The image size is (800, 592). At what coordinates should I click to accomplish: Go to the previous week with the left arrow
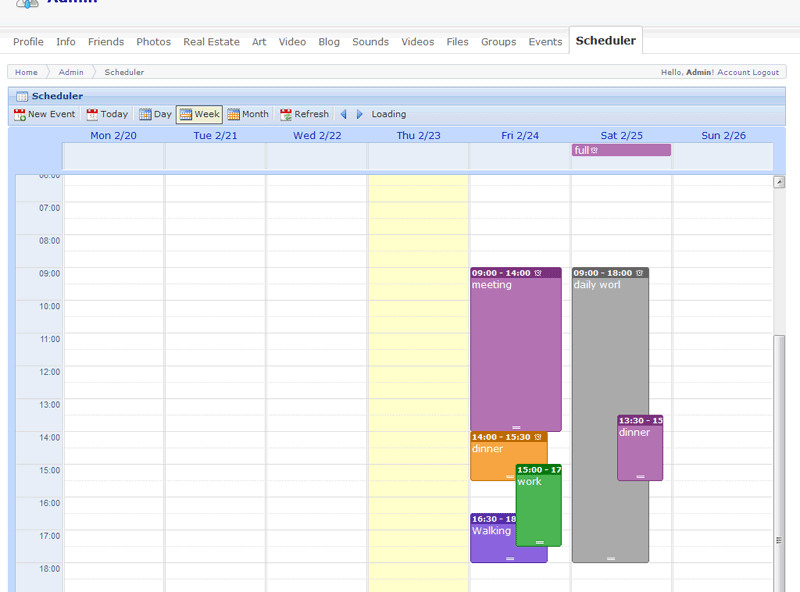pos(343,114)
